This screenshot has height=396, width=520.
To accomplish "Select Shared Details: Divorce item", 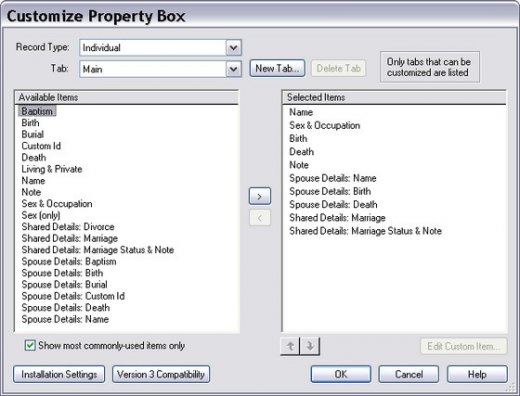I will [x=68, y=227].
